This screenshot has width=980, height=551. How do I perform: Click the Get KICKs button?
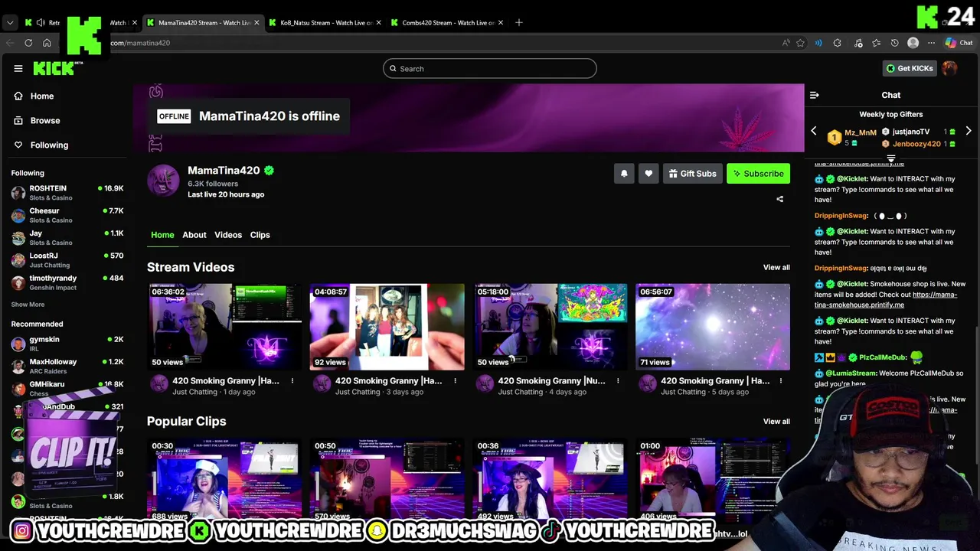(910, 68)
